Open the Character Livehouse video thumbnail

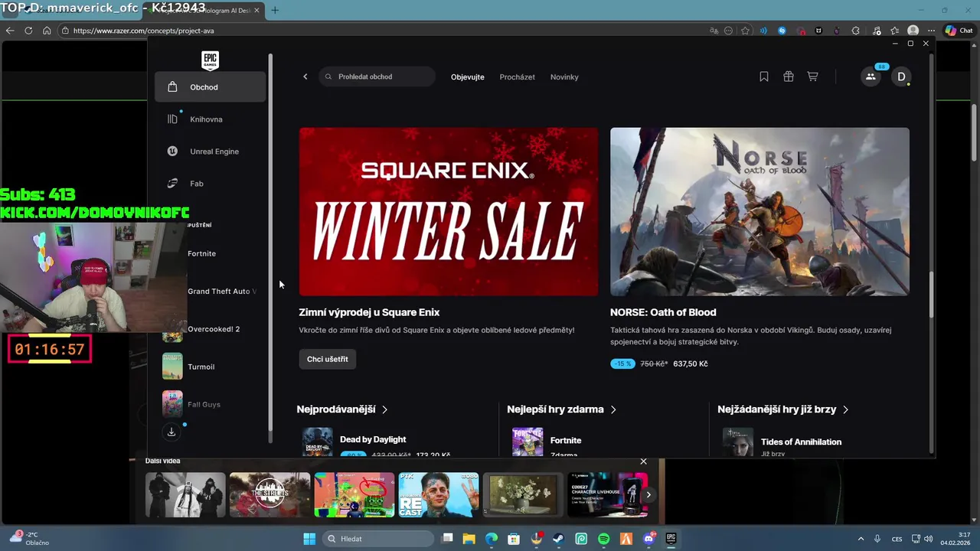pyautogui.click(x=606, y=494)
